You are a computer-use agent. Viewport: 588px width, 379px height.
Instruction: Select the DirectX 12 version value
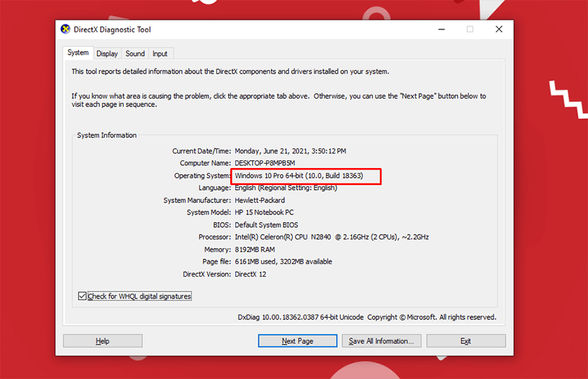pyautogui.click(x=250, y=275)
